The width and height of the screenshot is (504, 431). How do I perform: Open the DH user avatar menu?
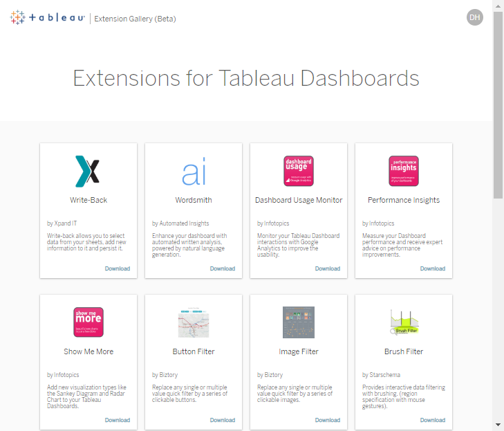pos(475,17)
